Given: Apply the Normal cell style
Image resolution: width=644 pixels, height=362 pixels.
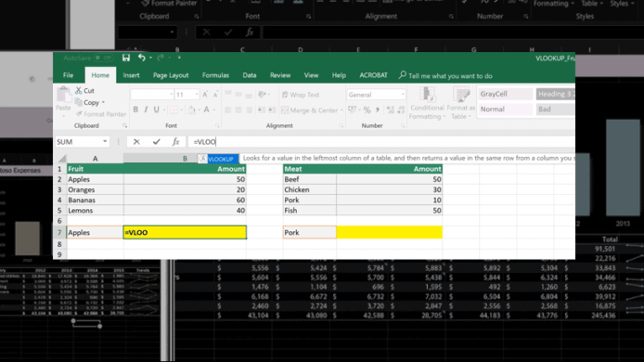Looking at the screenshot, I should (x=505, y=109).
